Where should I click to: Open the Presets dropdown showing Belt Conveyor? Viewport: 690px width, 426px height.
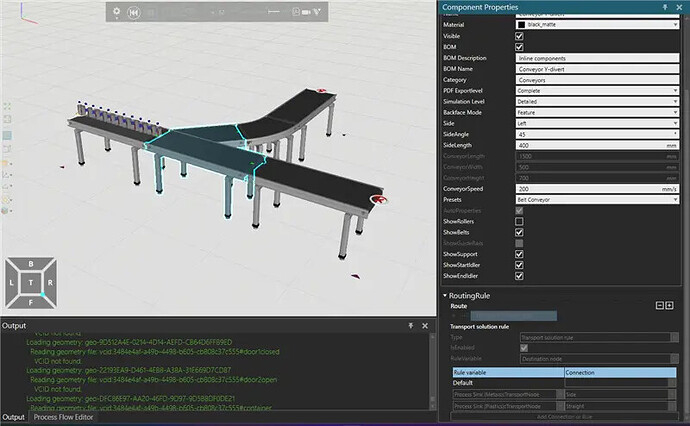pyautogui.click(x=597, y=200)
